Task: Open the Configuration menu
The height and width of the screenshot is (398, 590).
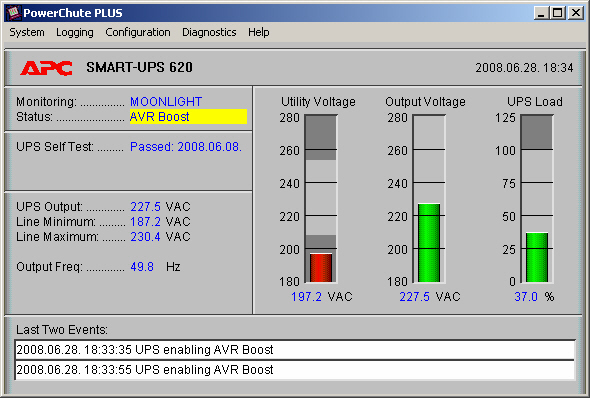Action: [138, 32]
